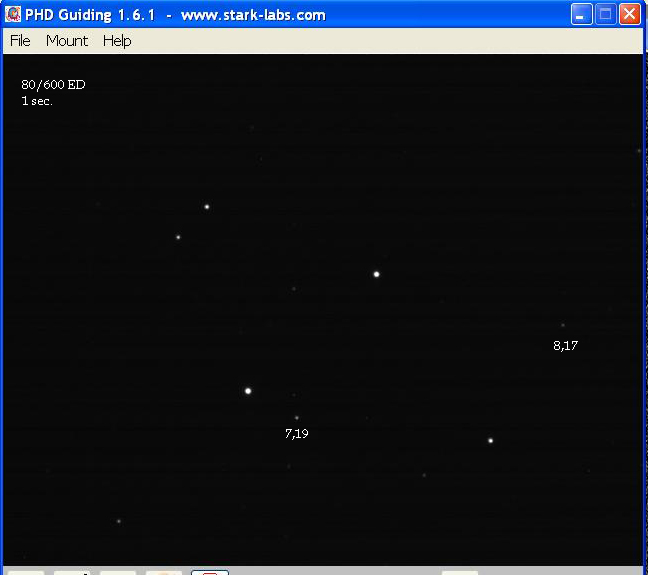Click the "7,19" magnitude label
648x575 pixels.
pyautogui.click(x=297, y=433)
